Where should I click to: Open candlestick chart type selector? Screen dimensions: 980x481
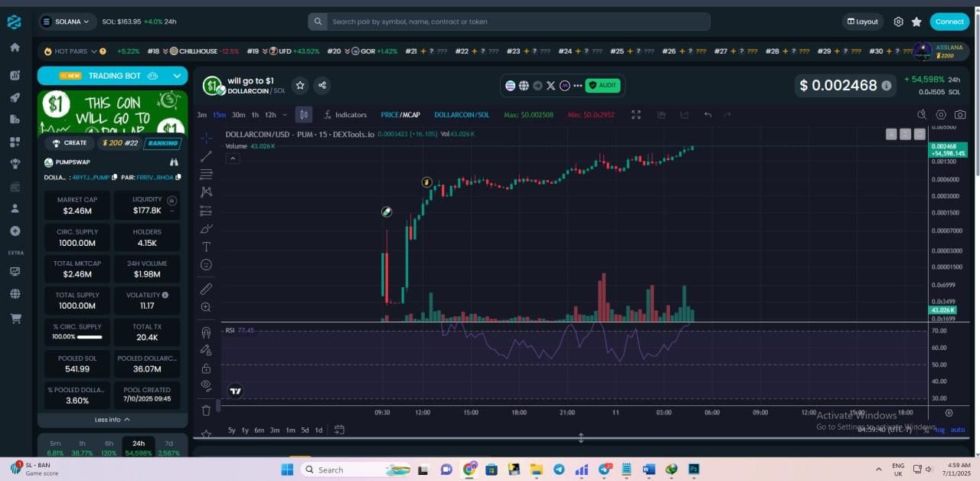[x=304, y=115]
